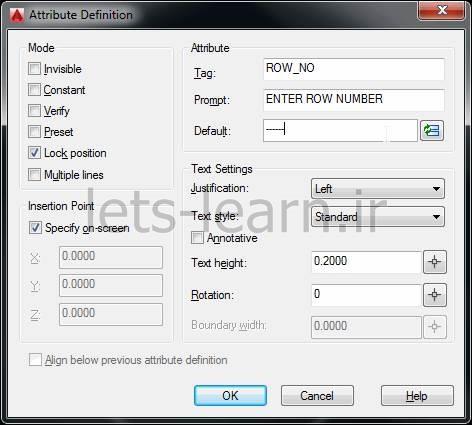Image resolution: width=472 pixels, height=425 pixels.
Task: Click the Insert Field icon beside Default
Action: 432,131
